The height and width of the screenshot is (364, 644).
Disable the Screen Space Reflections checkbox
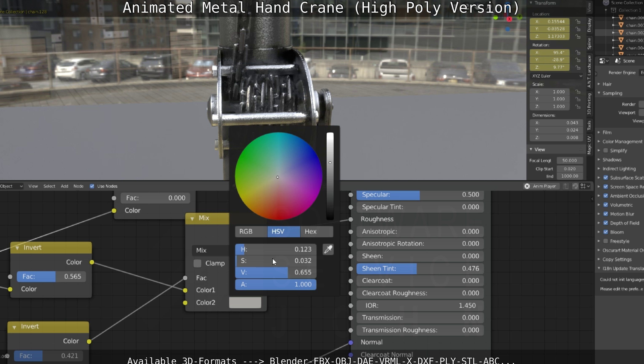(x=605, y=187)
